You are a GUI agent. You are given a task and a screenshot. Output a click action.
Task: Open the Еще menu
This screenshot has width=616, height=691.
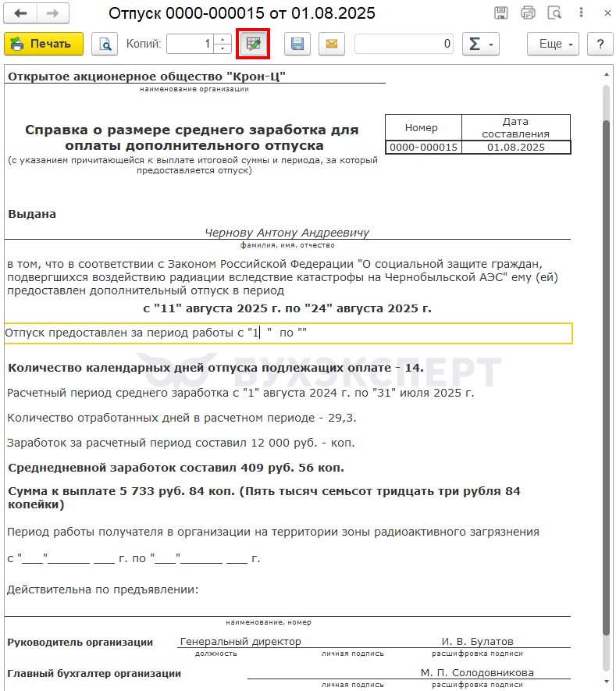pos(553,44)
